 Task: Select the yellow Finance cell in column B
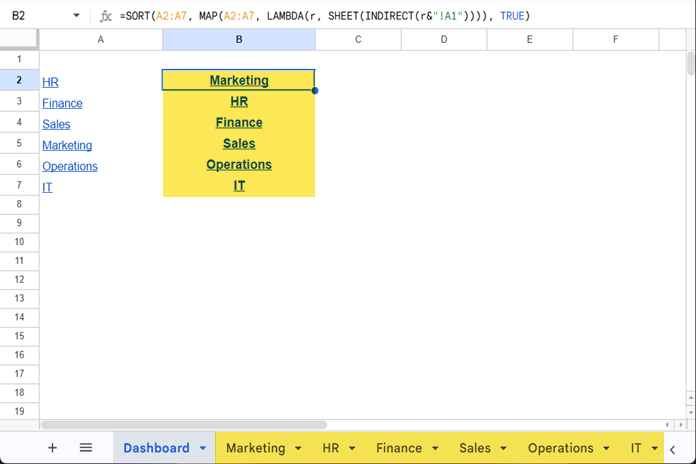239,123
